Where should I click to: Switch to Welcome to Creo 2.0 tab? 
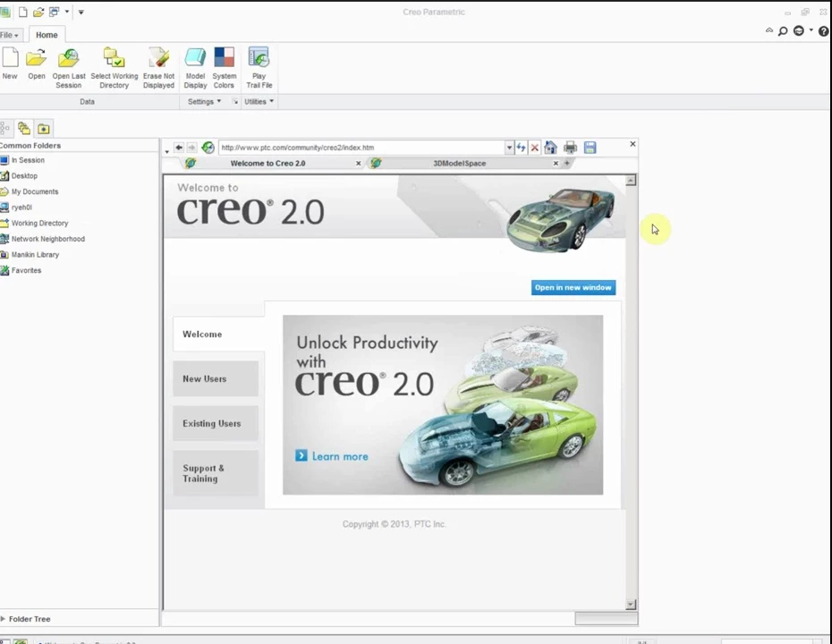(x=268, y=164)
